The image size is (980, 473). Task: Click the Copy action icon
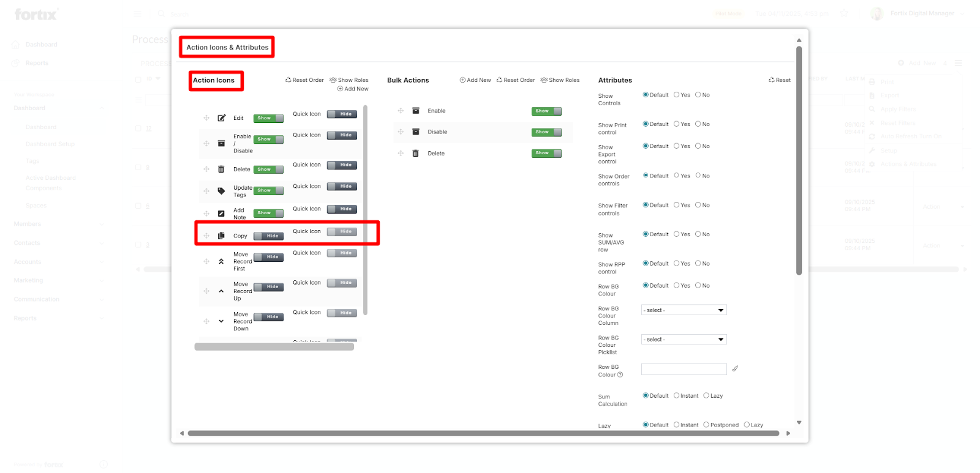(221, 236)
